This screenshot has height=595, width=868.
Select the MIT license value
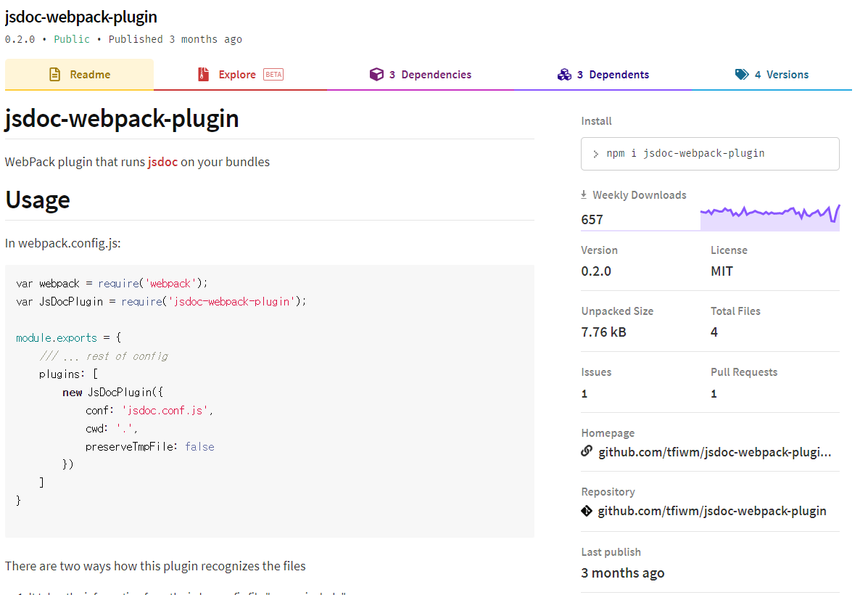pyautogui.click(x=722, y=271)
